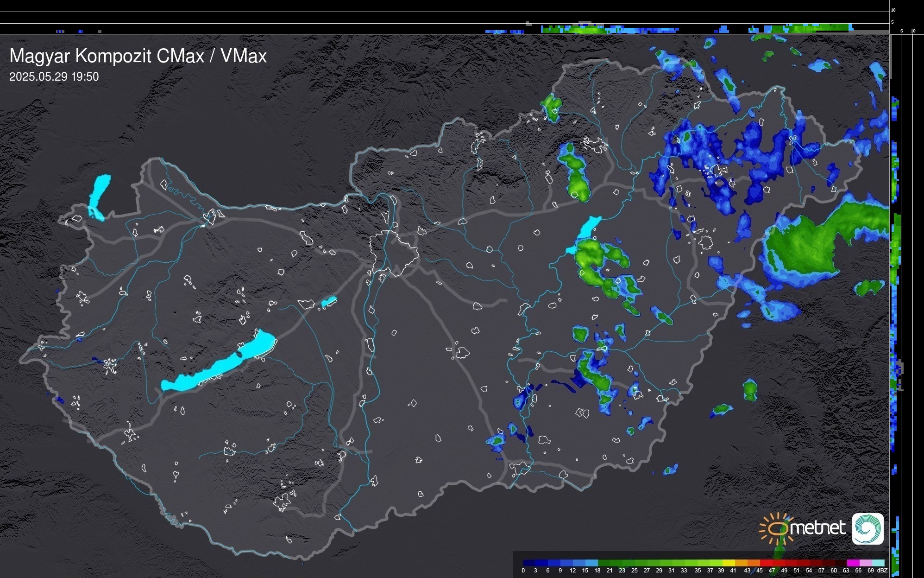Screen dimensions: 924x578
Task: Click the light cyan 69 dBZ swatch
Action: coord(878,563)
